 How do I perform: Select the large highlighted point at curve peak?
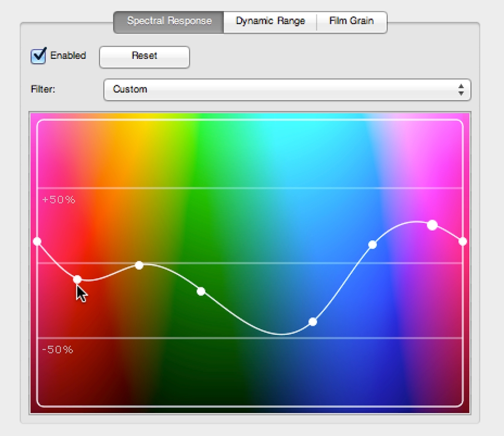432,225
